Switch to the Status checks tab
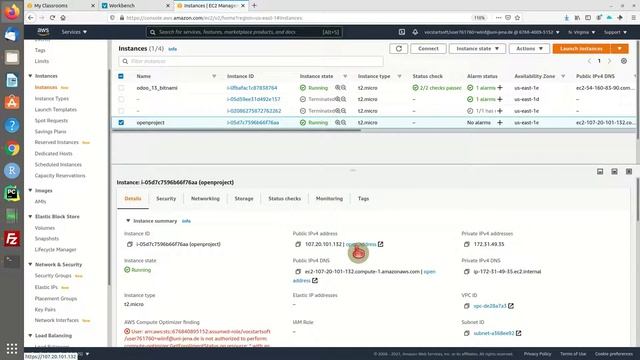 [284, 199]
